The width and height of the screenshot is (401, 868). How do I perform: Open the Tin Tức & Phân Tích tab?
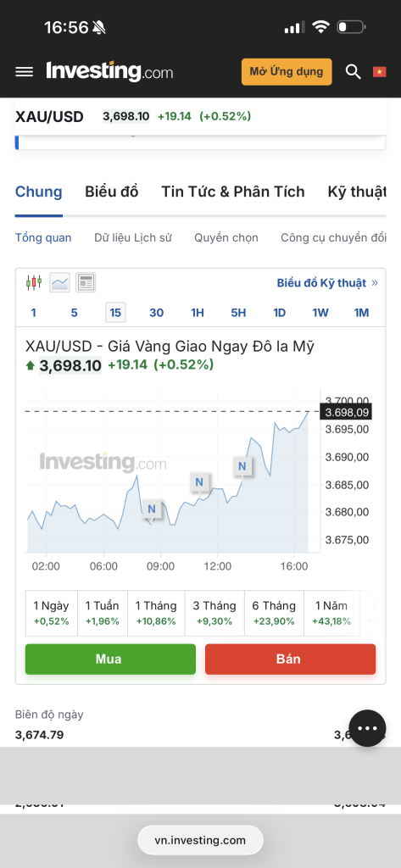[232, 192]
